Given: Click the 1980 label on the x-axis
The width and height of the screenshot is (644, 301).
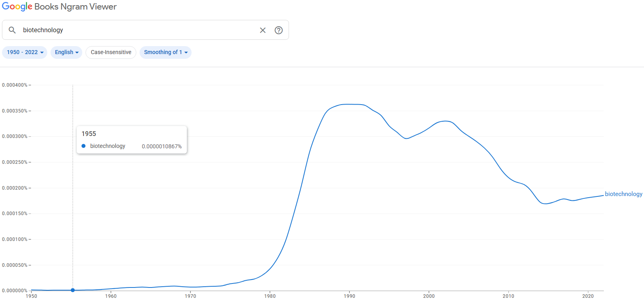Looking at the screenshot, I should tap(270, 296).
